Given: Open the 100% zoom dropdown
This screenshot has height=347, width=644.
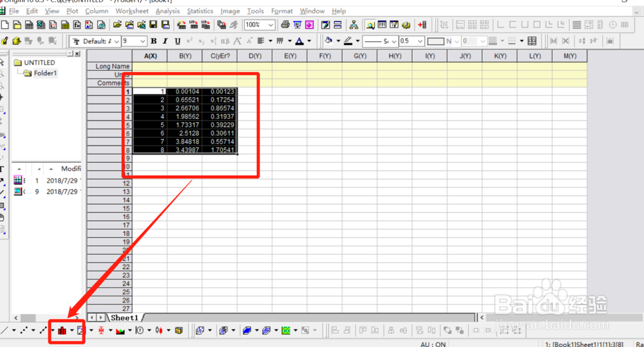Looking at the screenshot, I should click(270, 25).
